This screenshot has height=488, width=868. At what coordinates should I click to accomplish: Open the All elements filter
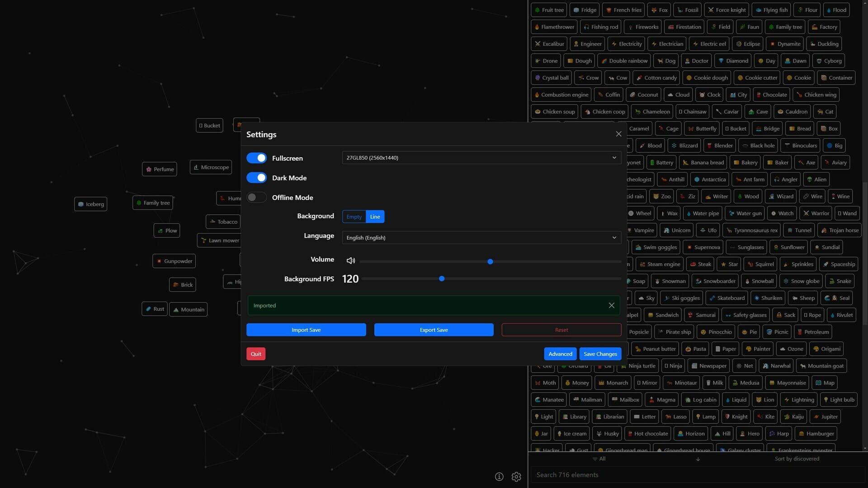[x=599, y=459]
